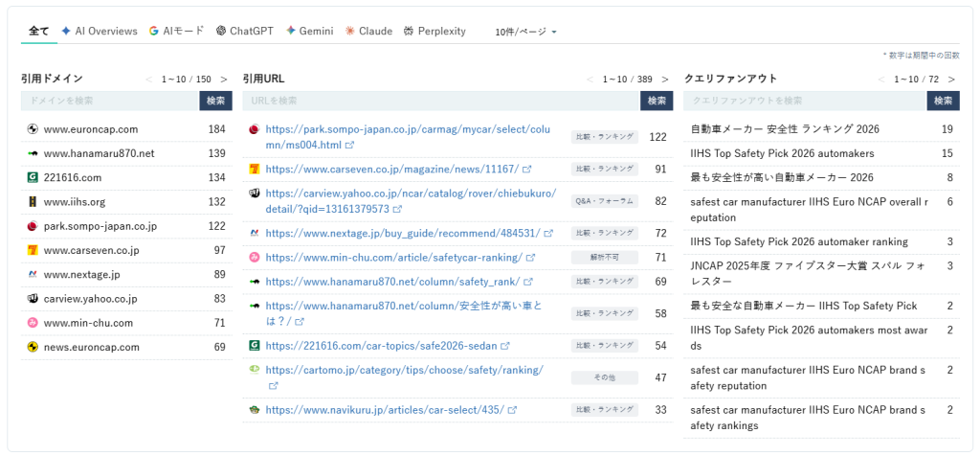Click the www.min-chu.com favicon in domain list
Screen dimensions: 980x456
pos(33,323)
